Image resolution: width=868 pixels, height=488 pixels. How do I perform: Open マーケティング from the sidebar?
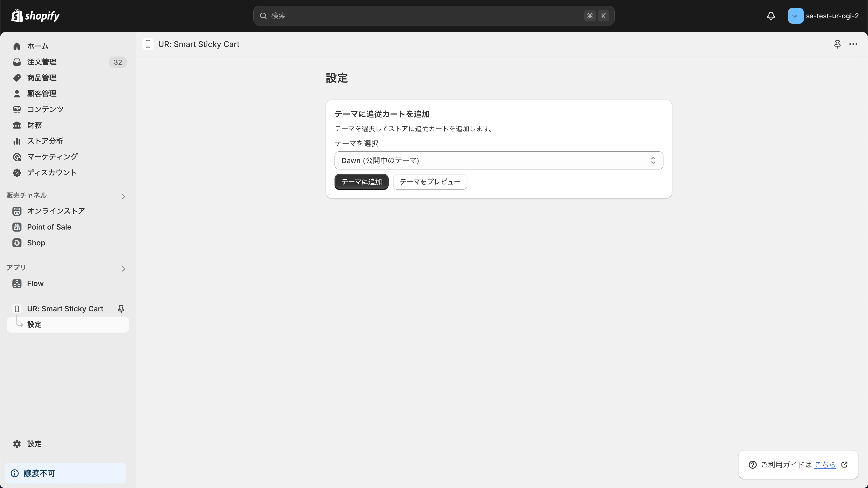coord(52,157)
